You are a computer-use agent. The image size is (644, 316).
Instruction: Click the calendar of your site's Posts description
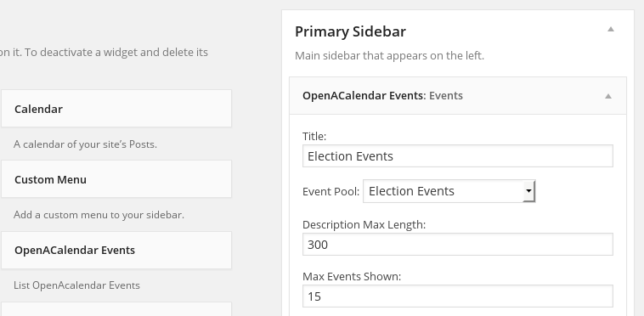coord(85,144)
